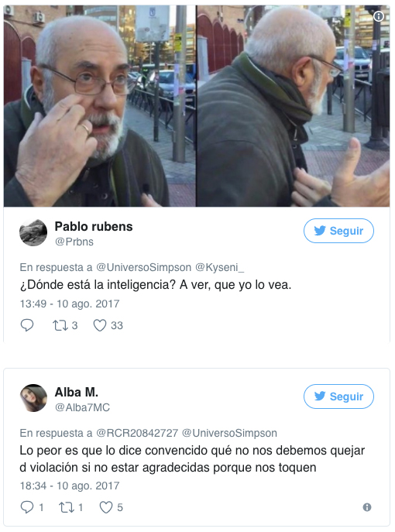Reply to Alba M.'s tweet
Viewport: 395px width, 532px height.
(27, 507)
